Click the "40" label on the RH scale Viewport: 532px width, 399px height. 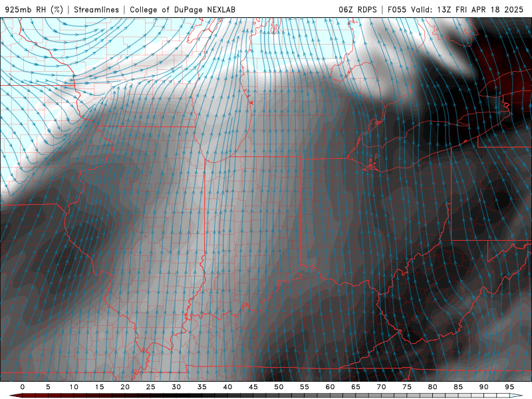click(227, 387)
